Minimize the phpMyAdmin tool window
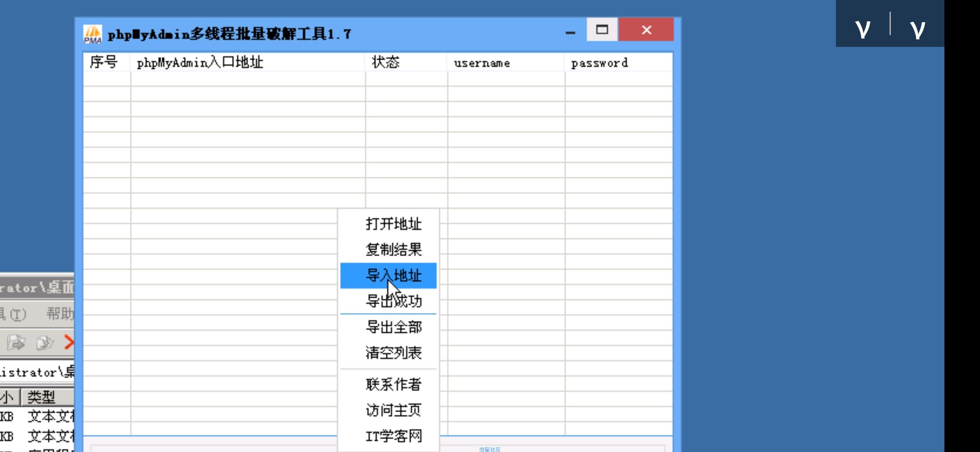 (x=570, y=31)
